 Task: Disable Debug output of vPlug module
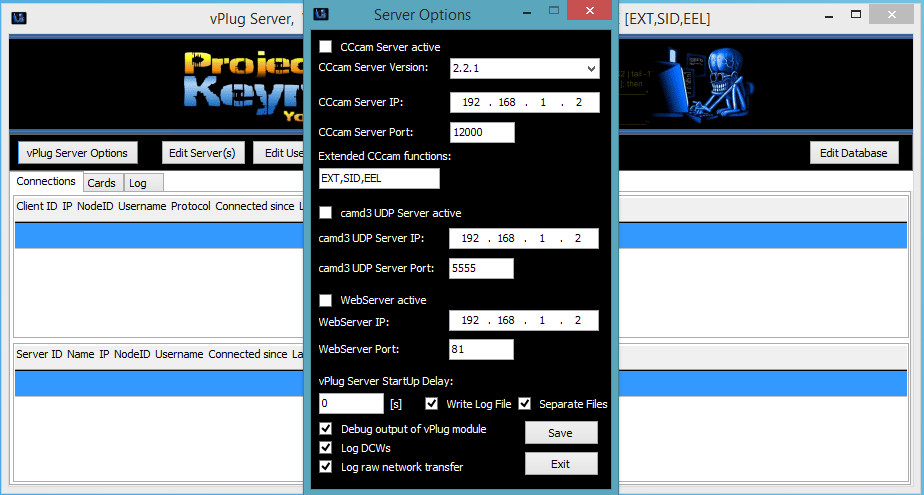tap(326, 429)
